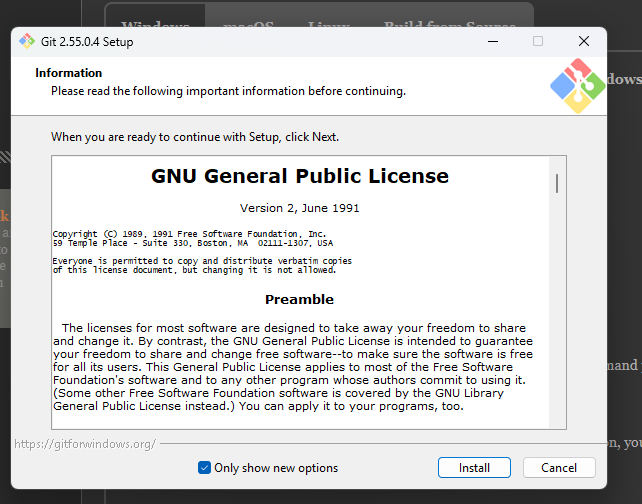642x504 pixels.
Task: Click 'When you are ready to continue' text
Action: (x=195, y=137)
